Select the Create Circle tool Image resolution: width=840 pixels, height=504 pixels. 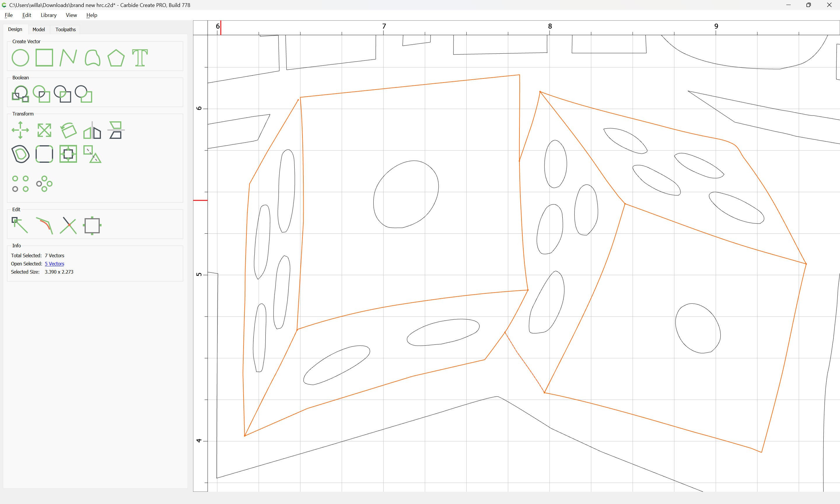(x=20, y=57)
